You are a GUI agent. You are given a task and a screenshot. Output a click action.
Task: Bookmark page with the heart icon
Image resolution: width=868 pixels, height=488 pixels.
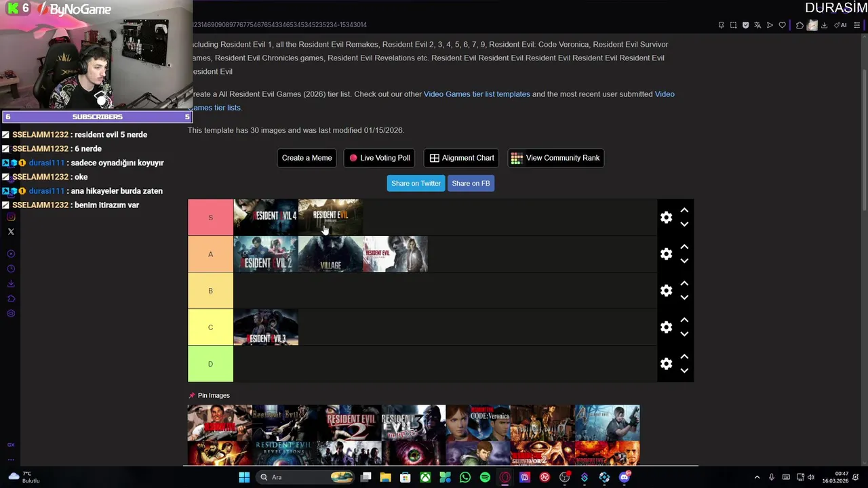click(782, 25)
